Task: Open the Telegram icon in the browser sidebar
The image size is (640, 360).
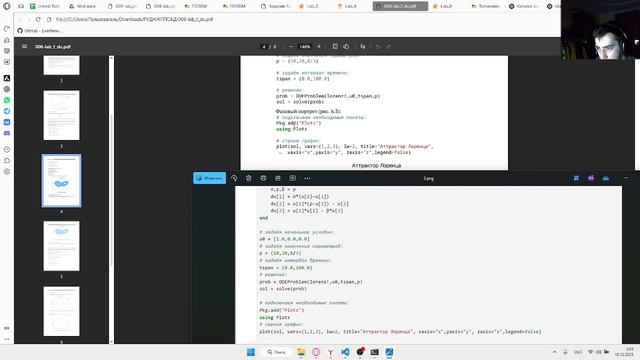Action: tap(7, 111)
